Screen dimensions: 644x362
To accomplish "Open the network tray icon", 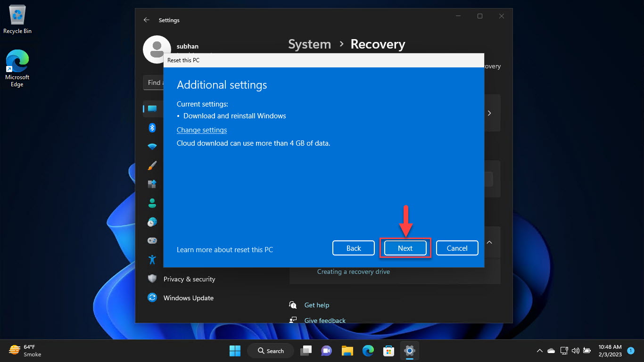I will [x=564, y=351].
